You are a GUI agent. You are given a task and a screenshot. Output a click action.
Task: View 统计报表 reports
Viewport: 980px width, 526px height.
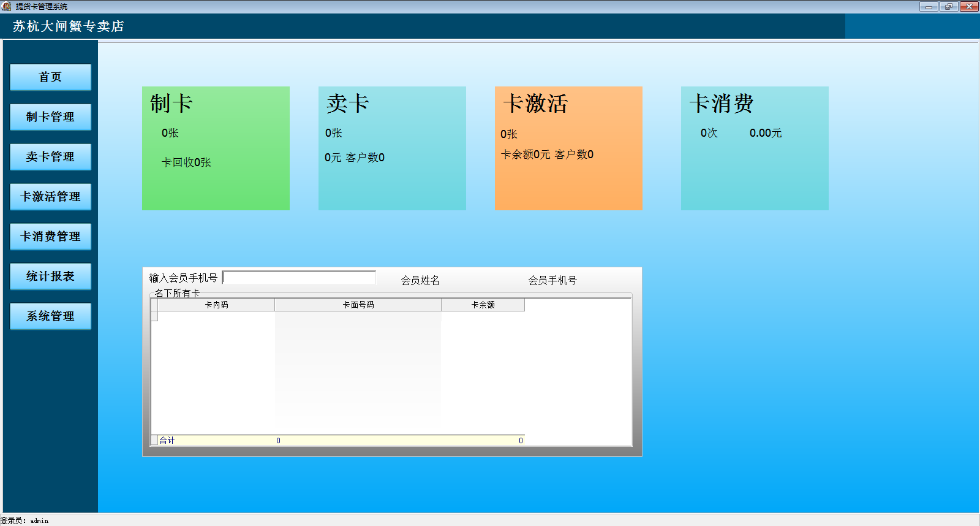pyautogui.click(x=50, y=276)
